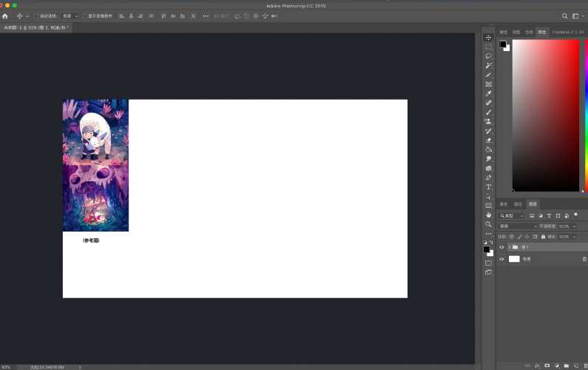588x370 pixels.
Task: Select the History Brush tool
Action: tap(488, 131)
